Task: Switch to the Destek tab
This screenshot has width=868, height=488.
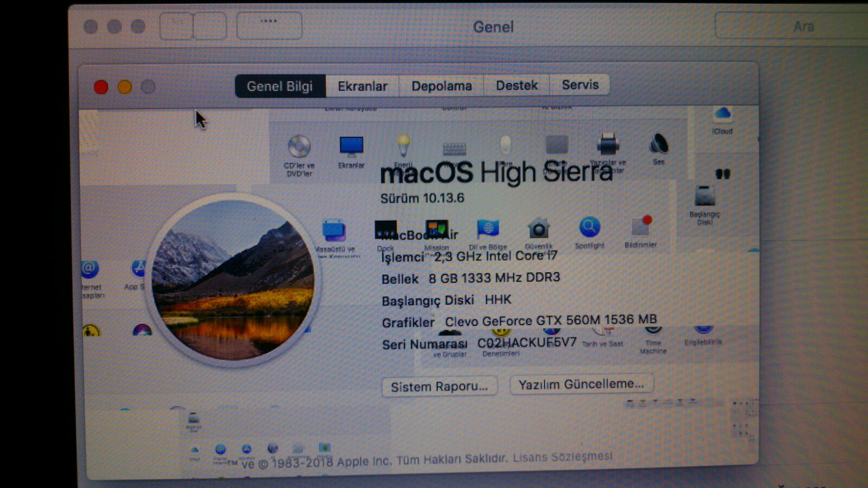Action: point(516,85)
